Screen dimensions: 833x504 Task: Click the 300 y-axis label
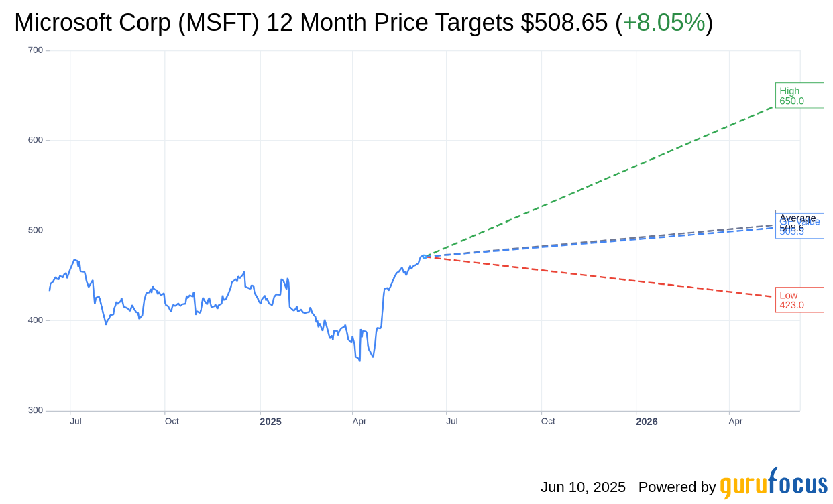click(x=36, y=410)
